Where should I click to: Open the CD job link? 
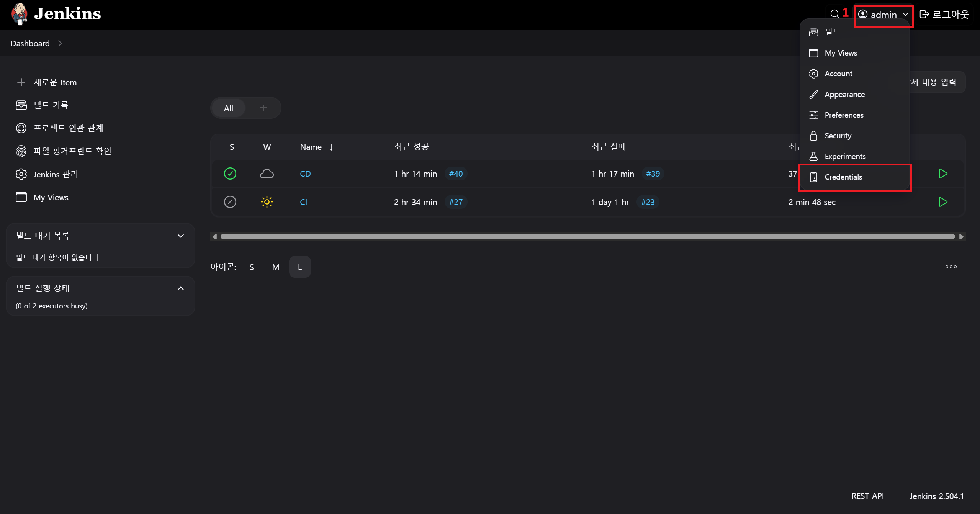tap(305, 174)
